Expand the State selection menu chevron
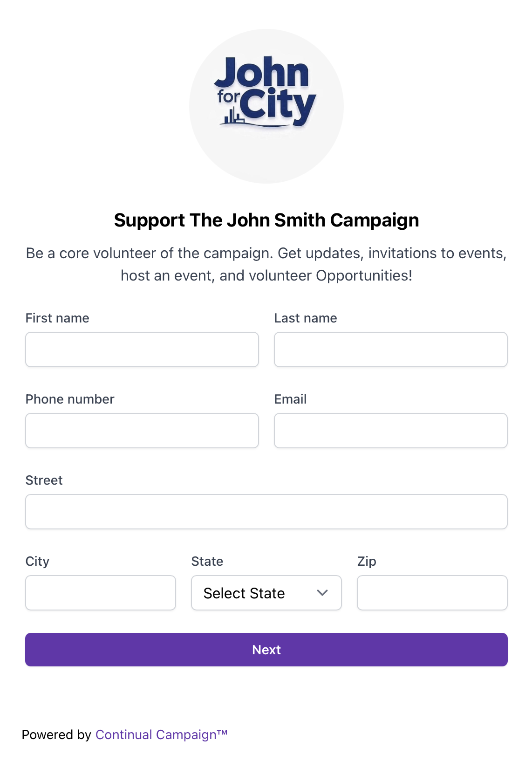 pos(322,593)
